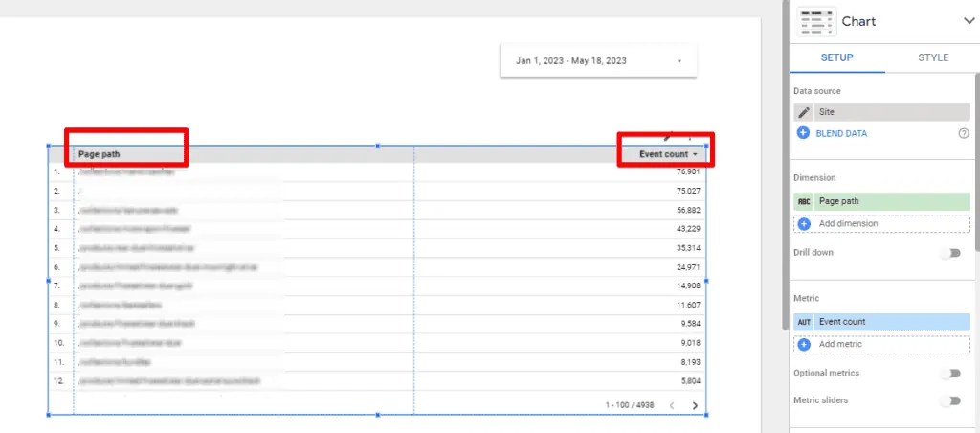
Task: Click the 9,584 event count cell
Action: click(690, 324)
